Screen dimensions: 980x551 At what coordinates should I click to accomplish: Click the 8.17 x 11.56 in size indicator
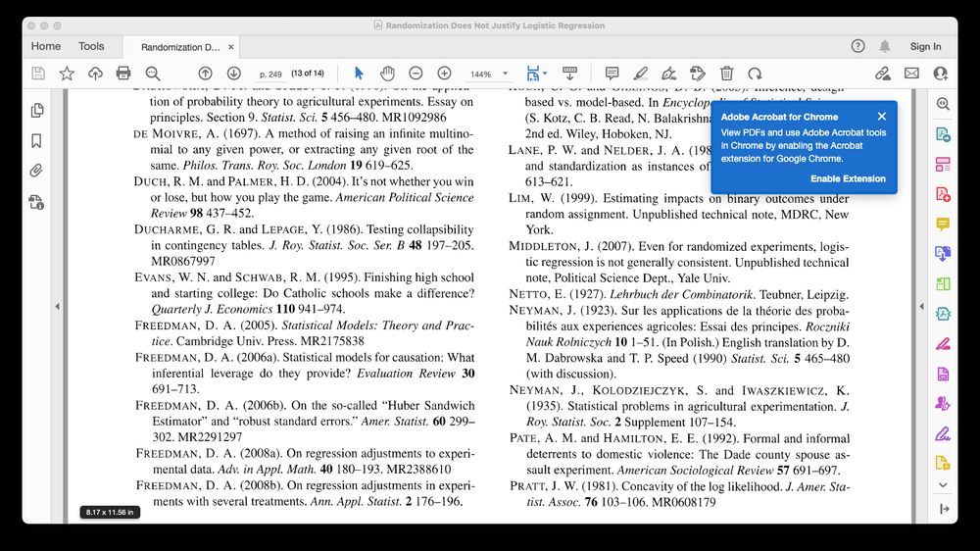point(110,512)
